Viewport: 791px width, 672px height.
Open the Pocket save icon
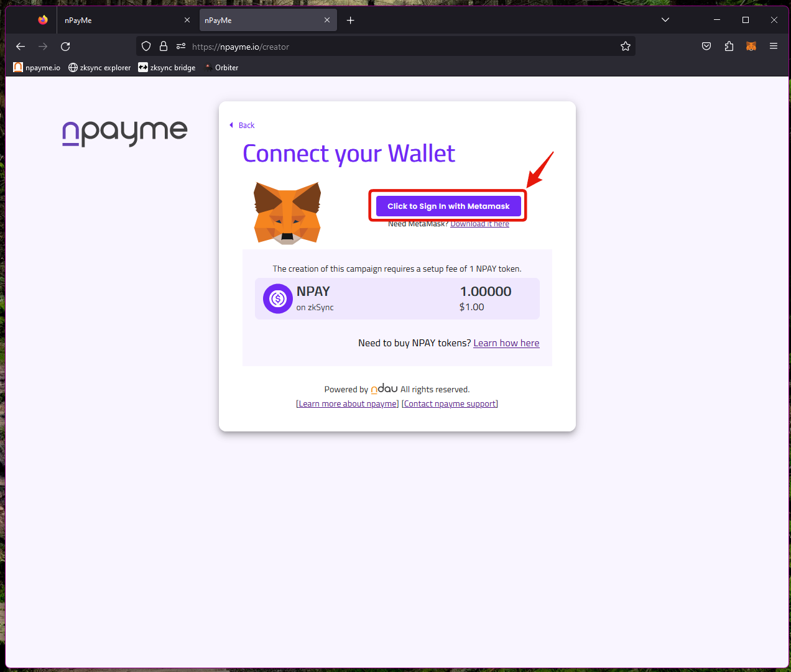click(706, 46)
